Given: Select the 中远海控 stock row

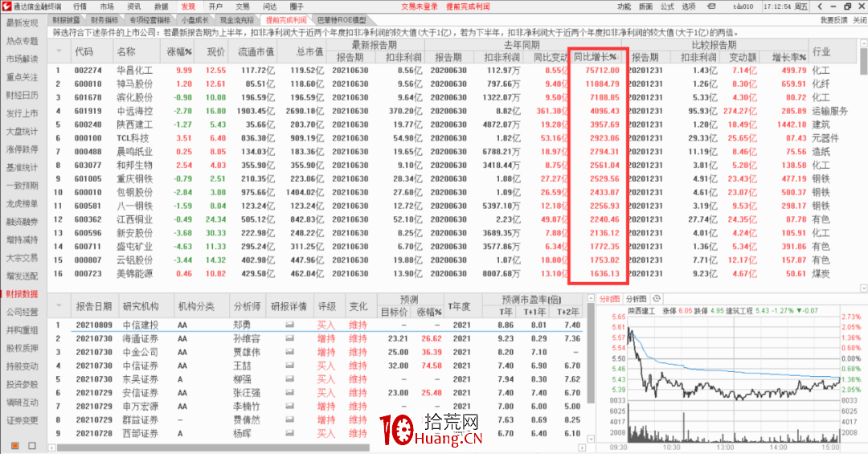Looking at the screenshot, I should [452, 111].
